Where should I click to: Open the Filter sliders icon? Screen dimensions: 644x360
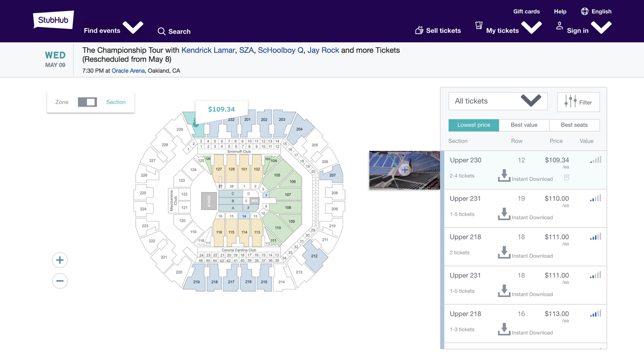click(x=571, y=102)
